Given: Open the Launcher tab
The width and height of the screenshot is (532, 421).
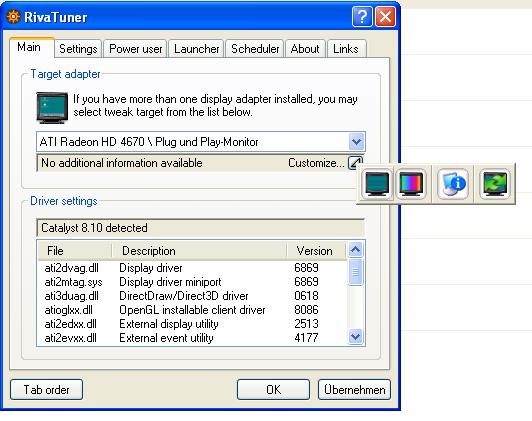Looking at the screenshot, I should 196,49.
